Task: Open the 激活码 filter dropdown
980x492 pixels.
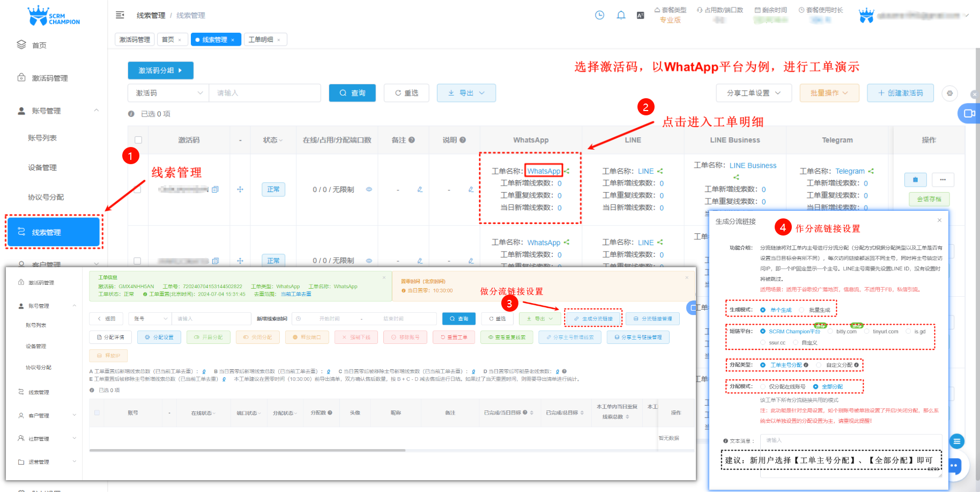Action: tap(168, 93)
